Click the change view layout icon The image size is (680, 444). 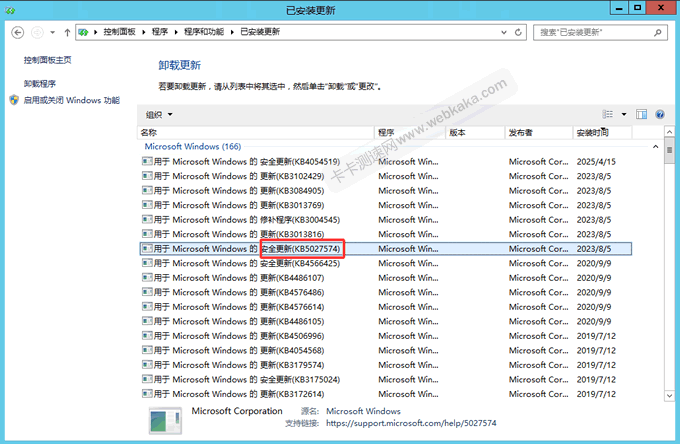coord(608,115)
